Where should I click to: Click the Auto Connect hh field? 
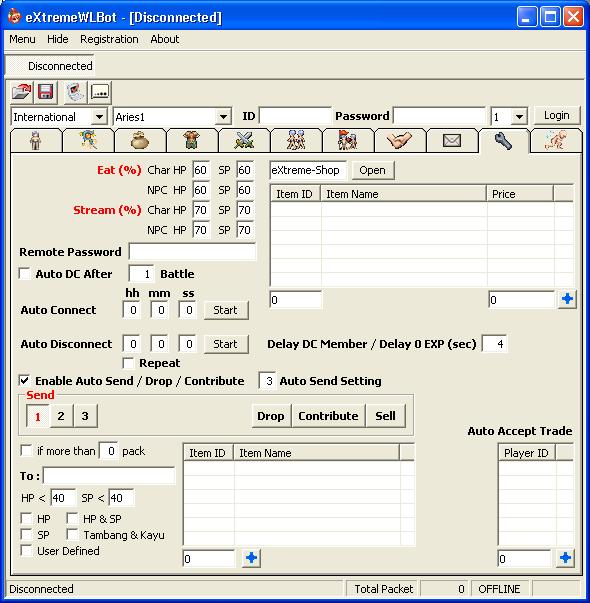tap(132, 310)
